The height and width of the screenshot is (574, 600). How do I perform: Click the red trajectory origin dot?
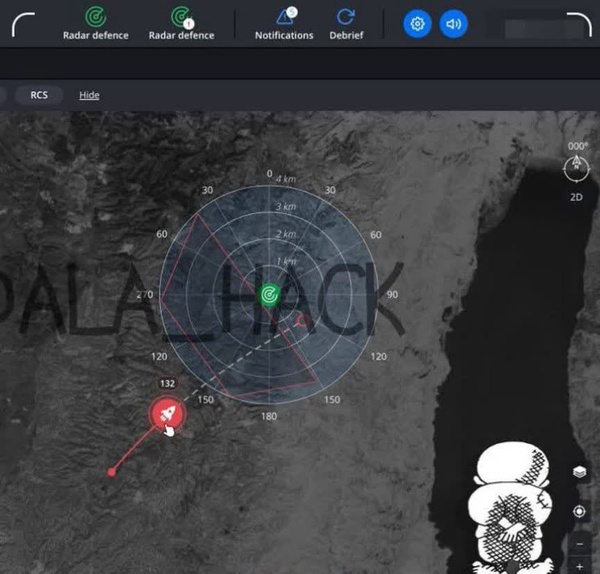111,472
